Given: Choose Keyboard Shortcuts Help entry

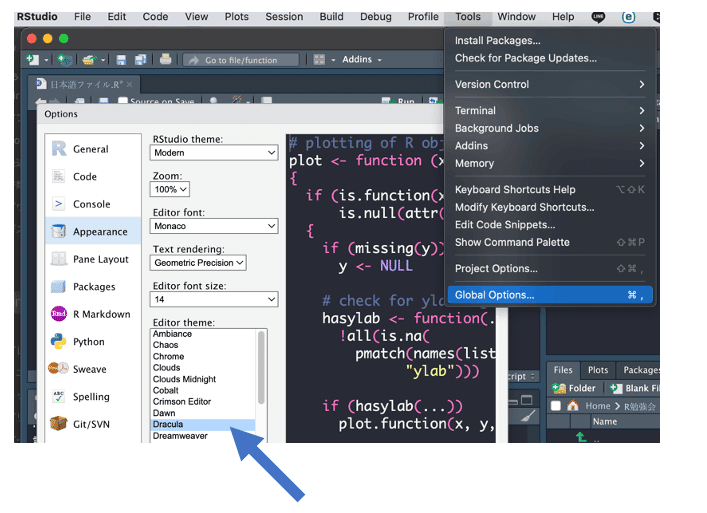Looking at the screenshot, I should pos(549,189).
